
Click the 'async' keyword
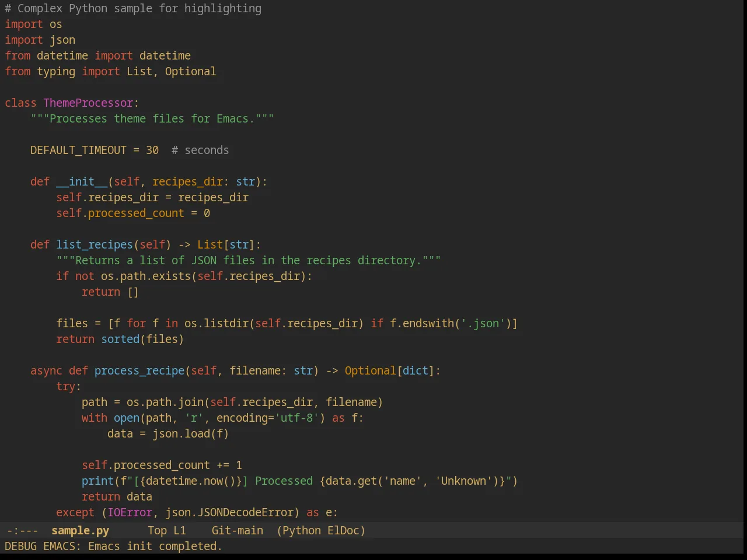[x=46, y=371]
